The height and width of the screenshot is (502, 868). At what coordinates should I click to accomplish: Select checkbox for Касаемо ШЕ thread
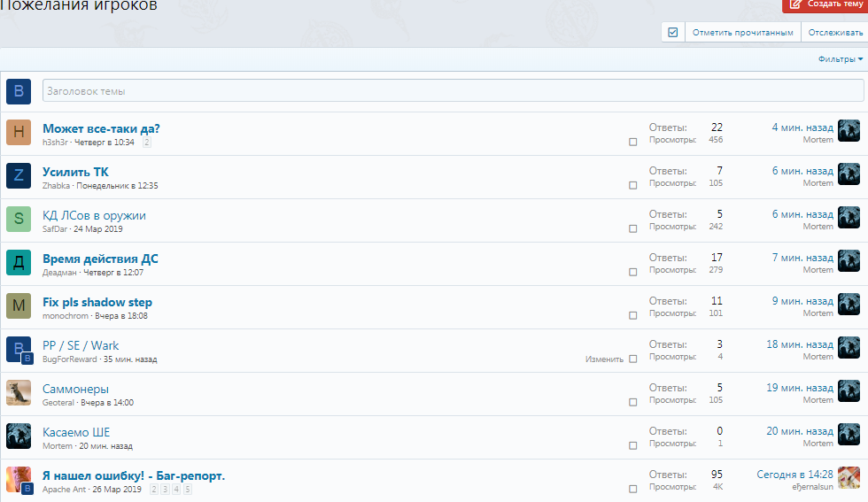(632, 445)
